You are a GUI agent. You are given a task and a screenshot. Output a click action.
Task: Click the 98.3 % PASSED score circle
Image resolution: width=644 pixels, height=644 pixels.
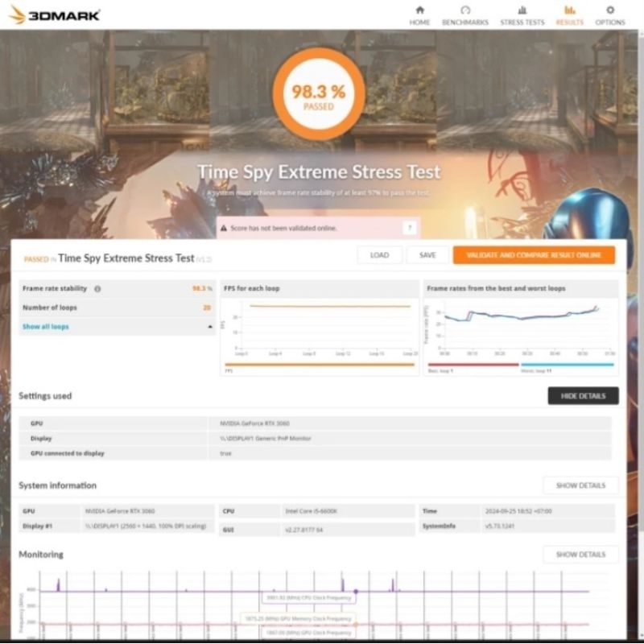coord(319,94)
